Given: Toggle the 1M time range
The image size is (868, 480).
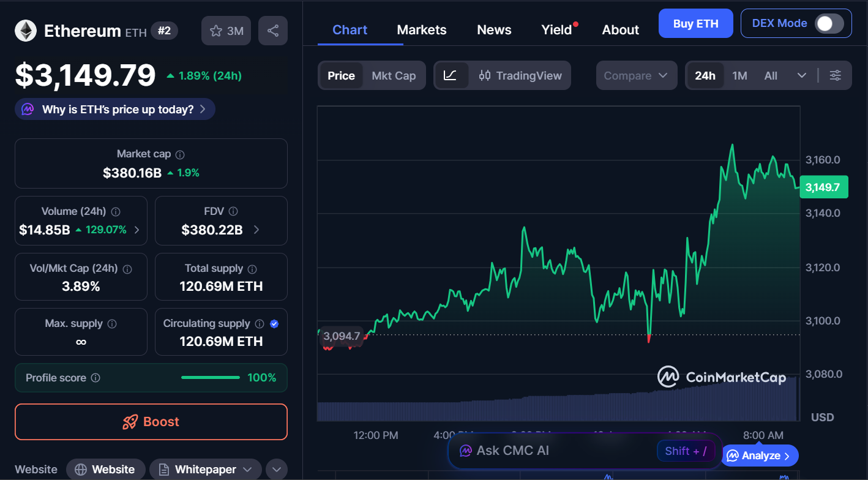Looking at the screenshot, I should (739, 75).
